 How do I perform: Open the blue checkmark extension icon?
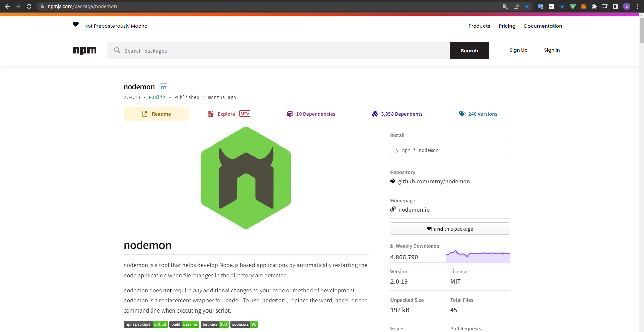tap(562, 6)
